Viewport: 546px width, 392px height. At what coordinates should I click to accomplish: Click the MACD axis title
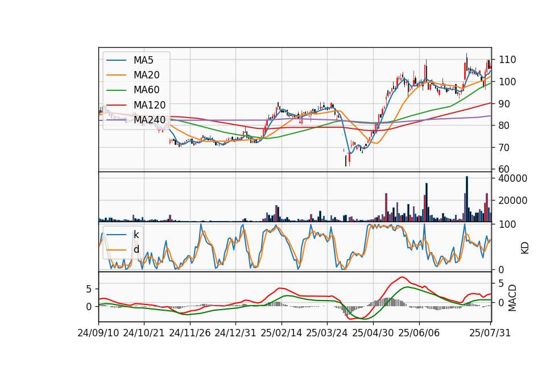pos(512,298)
